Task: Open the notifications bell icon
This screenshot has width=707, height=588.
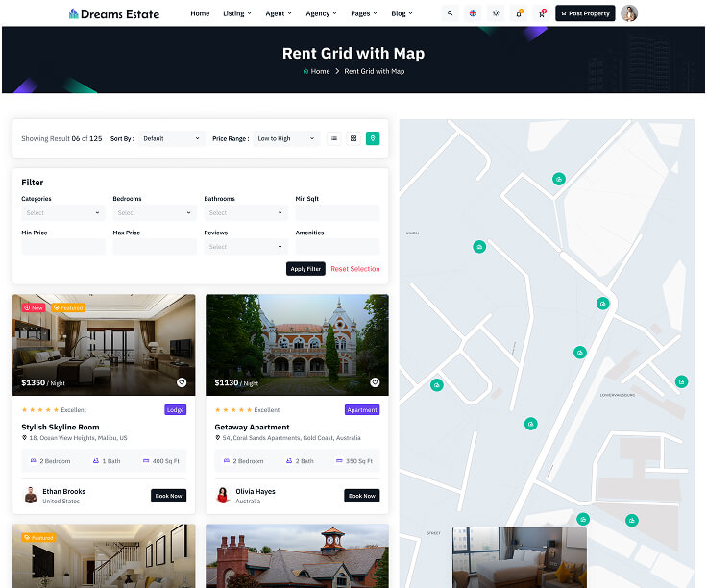Action: point(519,13)
